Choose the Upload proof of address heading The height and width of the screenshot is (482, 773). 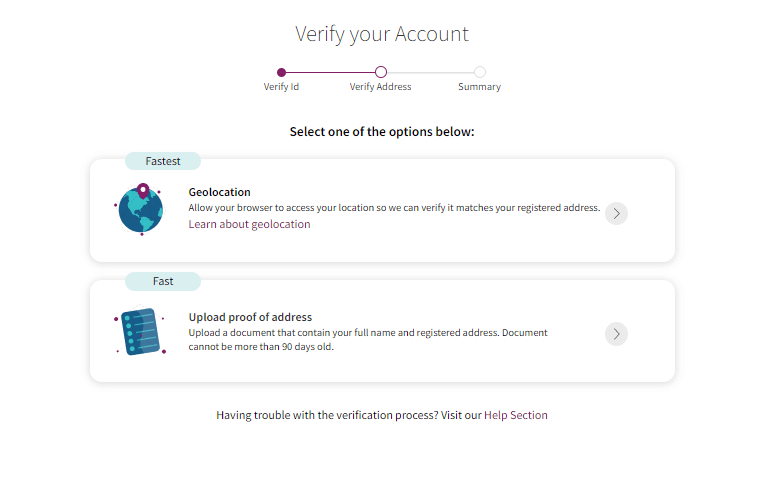250,318
